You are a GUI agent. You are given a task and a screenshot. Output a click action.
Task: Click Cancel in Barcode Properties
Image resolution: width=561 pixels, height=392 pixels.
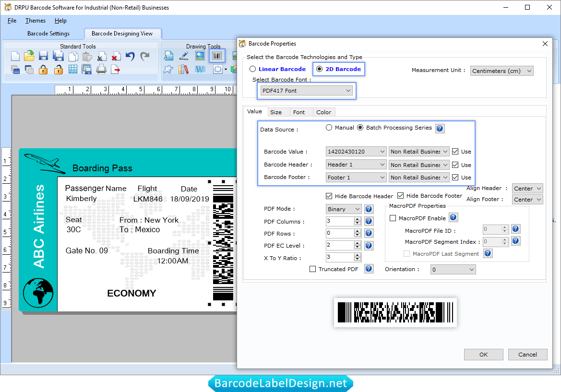pyautogui.click(x=527, y=355)
